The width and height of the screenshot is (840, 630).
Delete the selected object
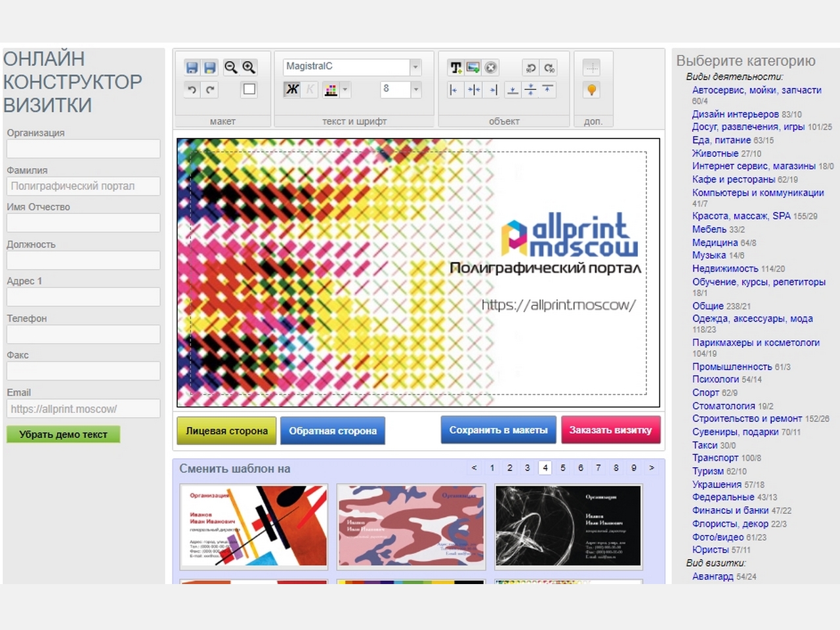[x=491, y=67]
